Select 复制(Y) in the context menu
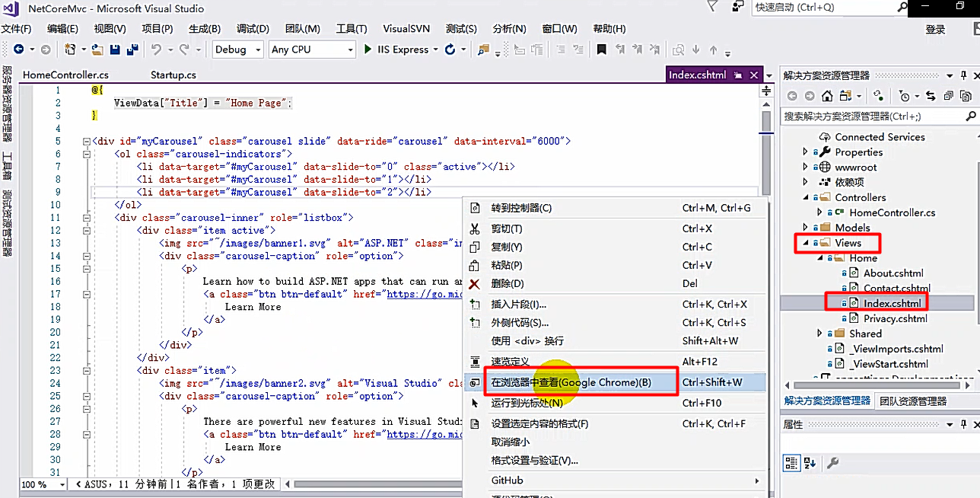Screen dimensions: 980x498 [x=616, y=247]
